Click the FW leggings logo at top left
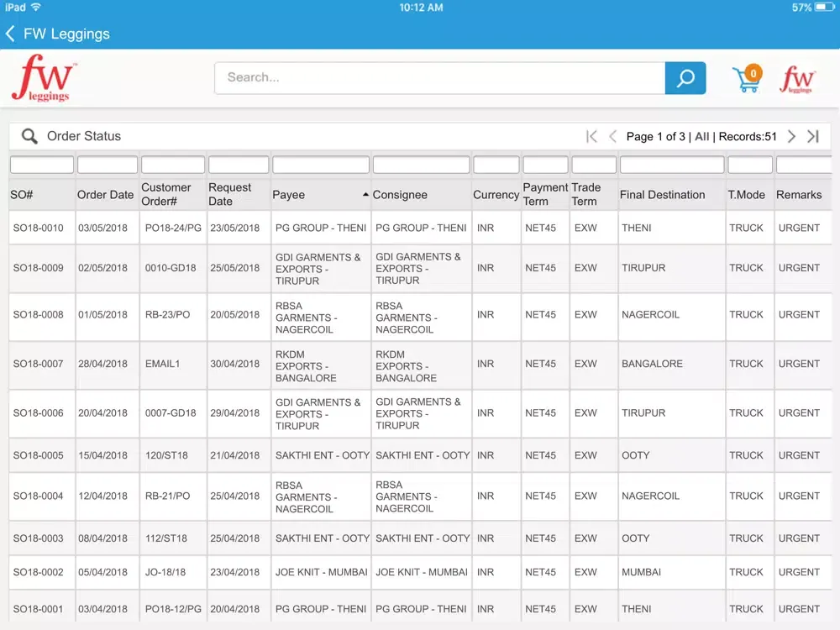The image size is (840, 630). (x=44, y=77)
